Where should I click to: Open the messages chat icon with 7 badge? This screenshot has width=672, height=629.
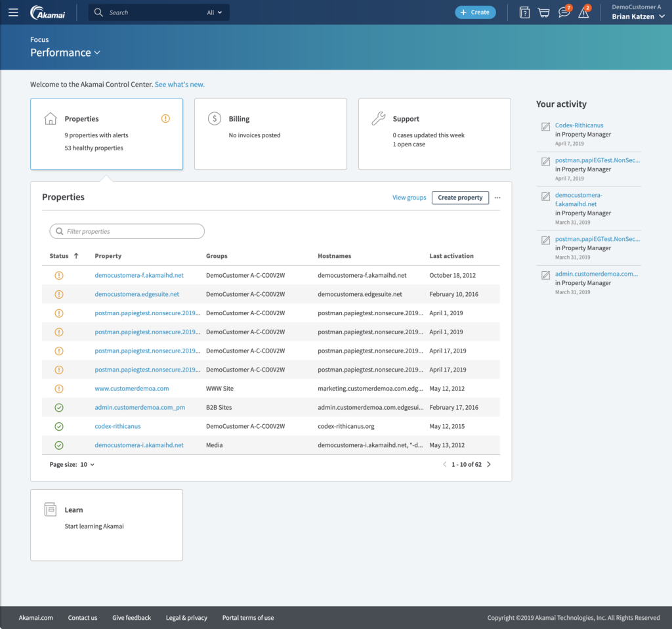[x=564, y=12]
